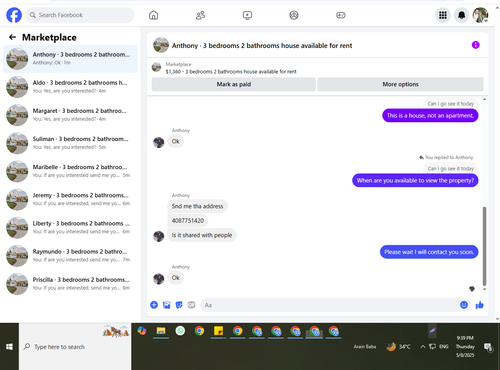Image resolution: width=500 pixels, height=370 pixels.
Task: Open the Margaret conversation
Action: (x=70, y=115)
